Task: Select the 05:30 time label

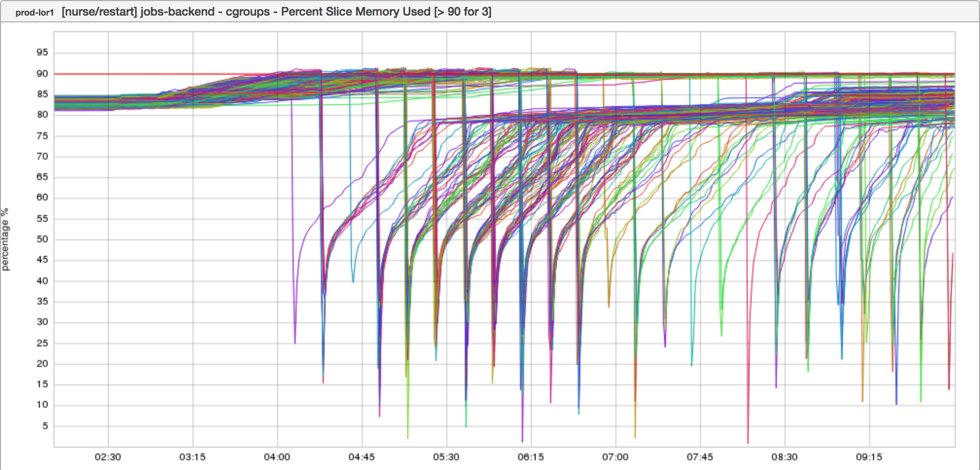Action: pos(446,457)
